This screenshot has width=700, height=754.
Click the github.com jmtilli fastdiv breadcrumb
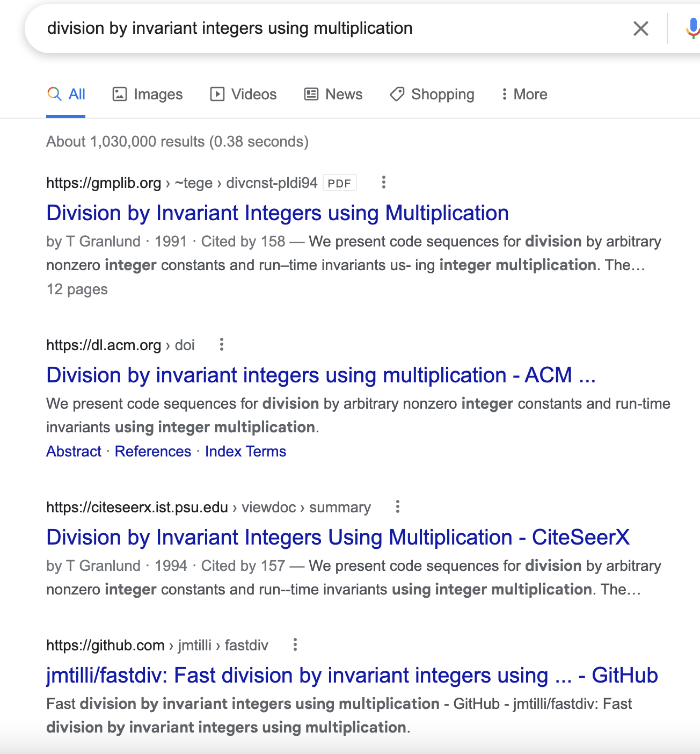click(x=157, y=646)
